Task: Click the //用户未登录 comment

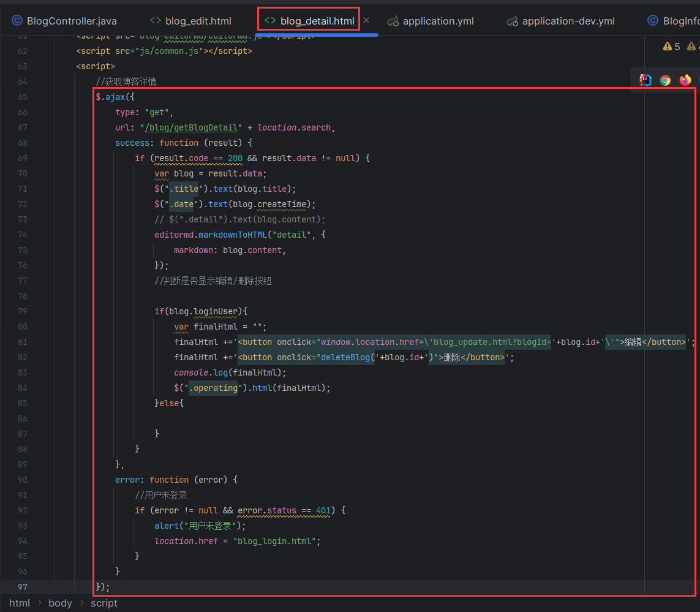Action: (x=161, y=496)
